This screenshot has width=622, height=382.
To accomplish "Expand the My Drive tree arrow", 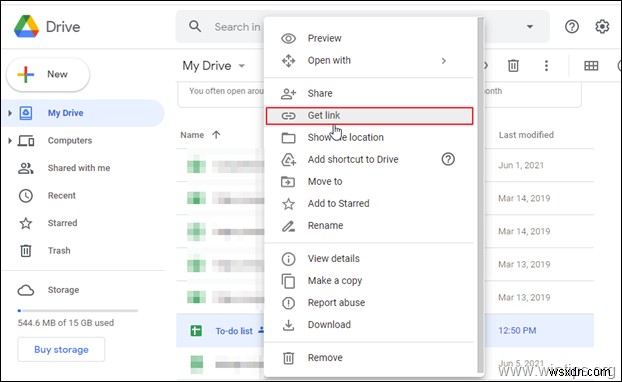I will (10, 113).
